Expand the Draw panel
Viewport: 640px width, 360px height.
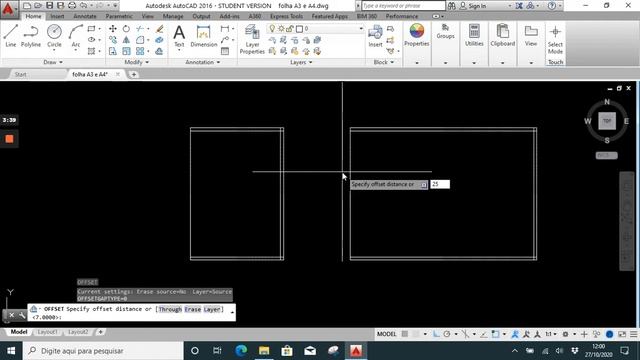[x=53, y=62]
